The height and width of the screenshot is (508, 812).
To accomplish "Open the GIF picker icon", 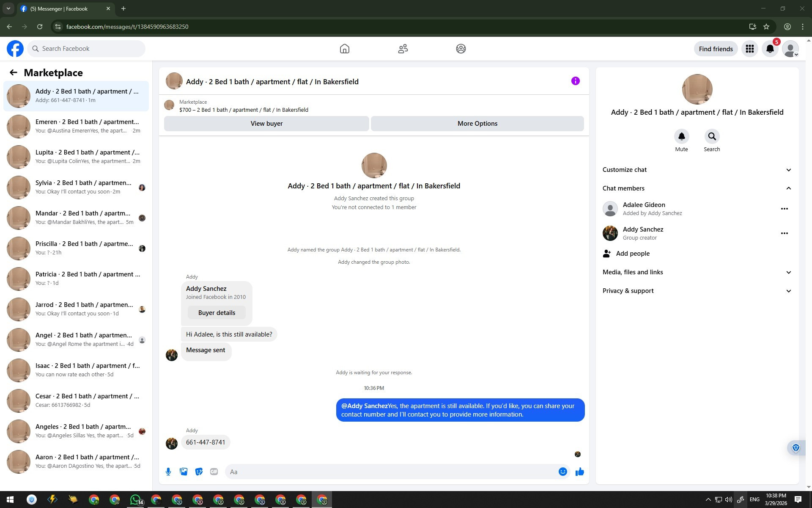I will (x=214, y=472).
